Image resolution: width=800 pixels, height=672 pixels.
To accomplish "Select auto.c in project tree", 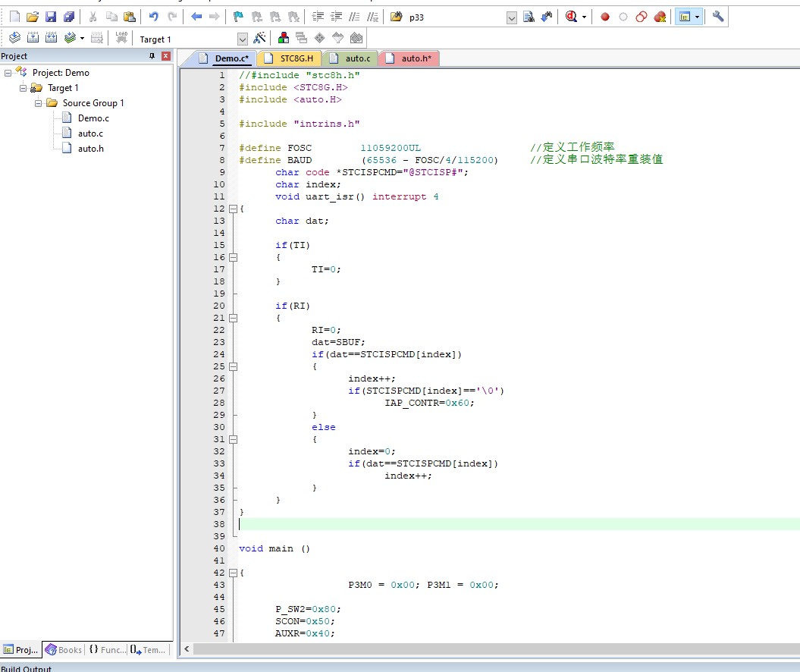I will click(x=90, y=133).
